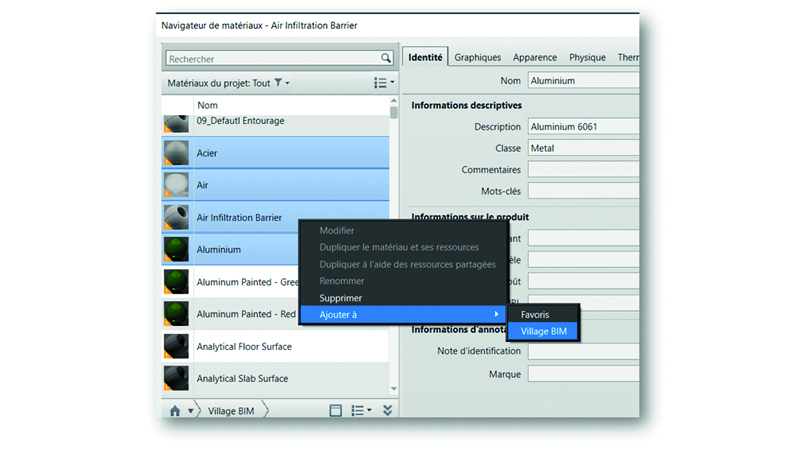Click Aluminum Painted - Red thumbnail
The height and width of the screenshot is (450, 812).
tap(176, 314)
